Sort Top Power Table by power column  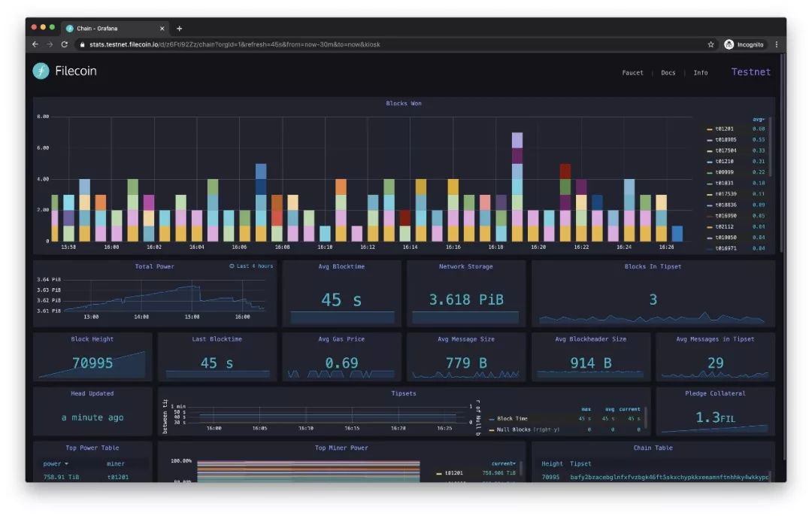[x=56, y=463]
